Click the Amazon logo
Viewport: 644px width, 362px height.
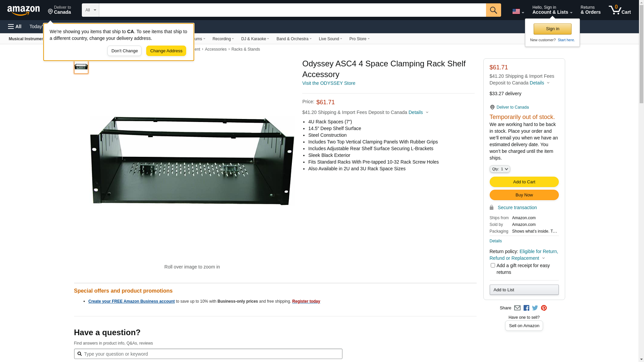click(23, 10)
